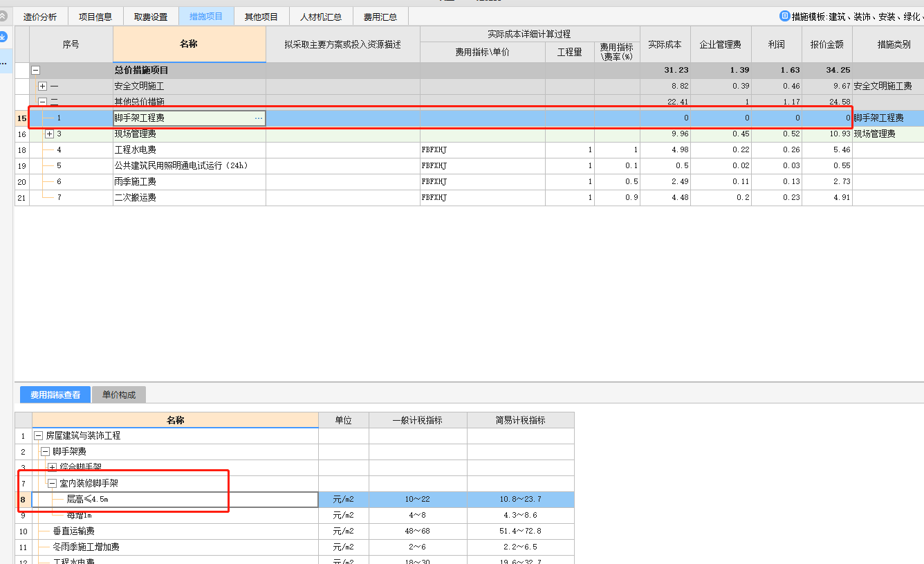Viewport: 924px width, 564px height.
Task: Expand the 综合脚手架 node
Action: 52,467
